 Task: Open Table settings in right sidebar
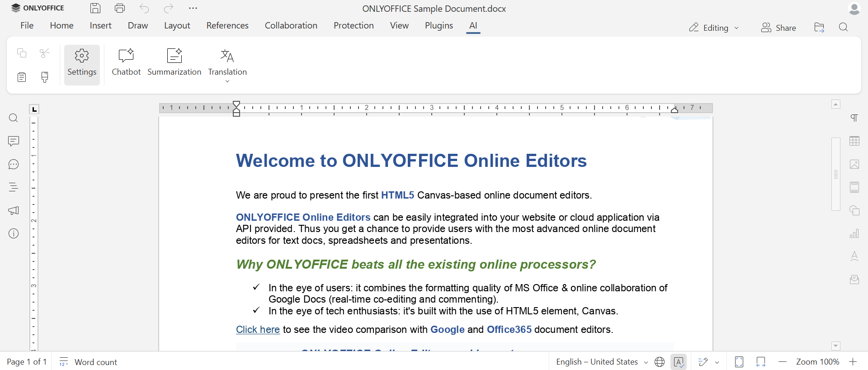854,141
